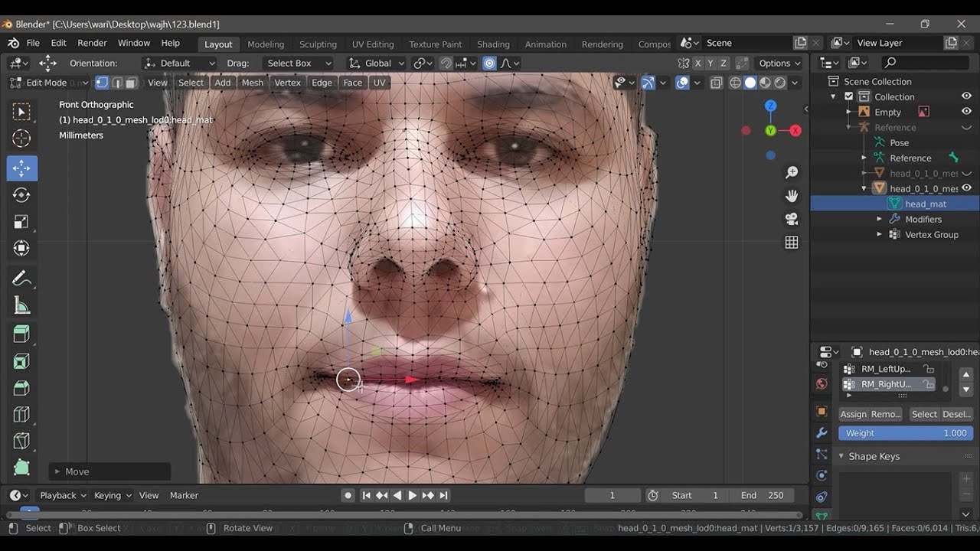Viewport: 980px width, 551px height.
Task: Select the Move tool
Action: tap(21, 168)
